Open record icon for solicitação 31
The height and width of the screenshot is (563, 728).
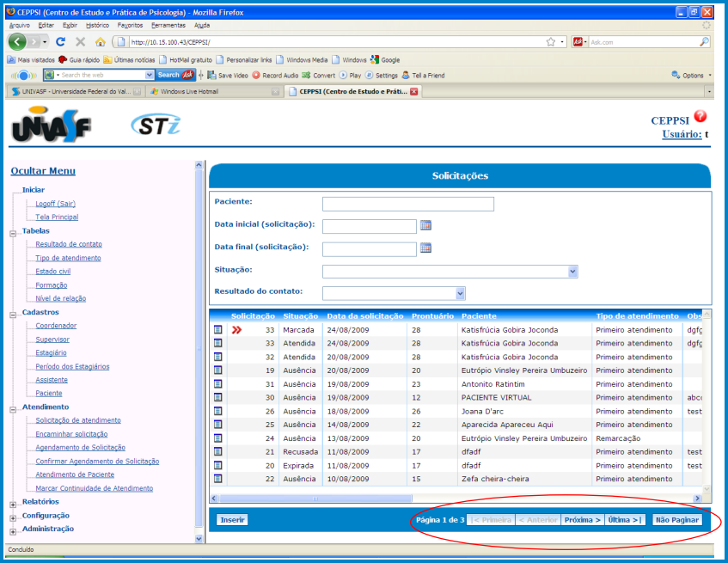[217, 384]
